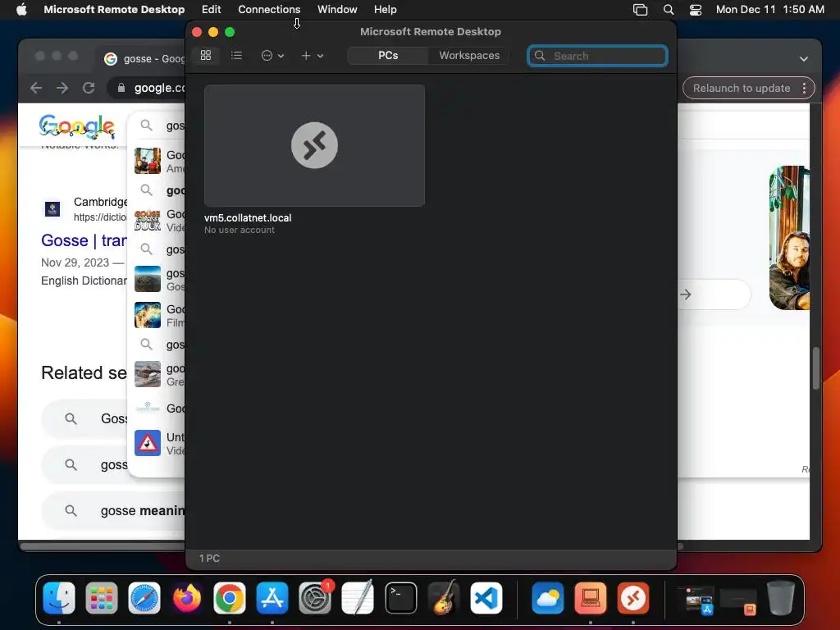The image size is (840, 630).
Task: Open the plus Add dropdown in toolbar
Action: click(x=312, y=55)
